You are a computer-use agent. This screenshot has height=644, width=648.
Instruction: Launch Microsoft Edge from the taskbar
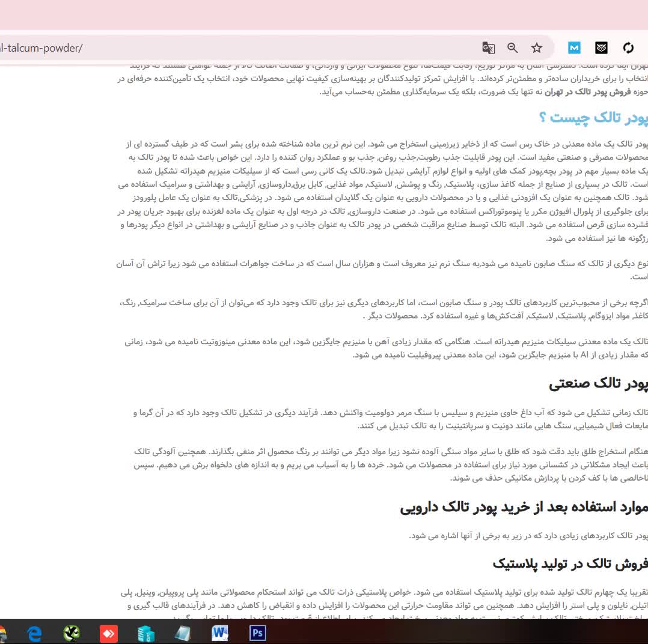click(34, 633)
